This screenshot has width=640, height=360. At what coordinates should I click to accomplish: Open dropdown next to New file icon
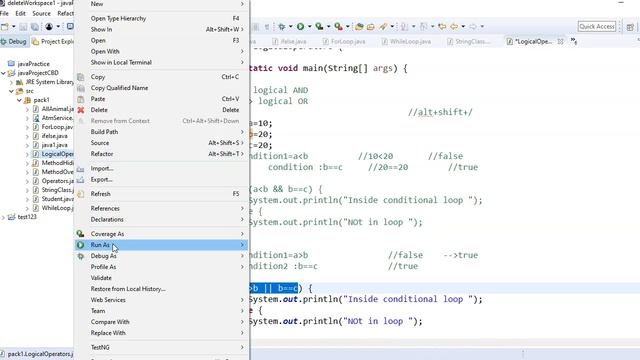(x=13, y=27)
